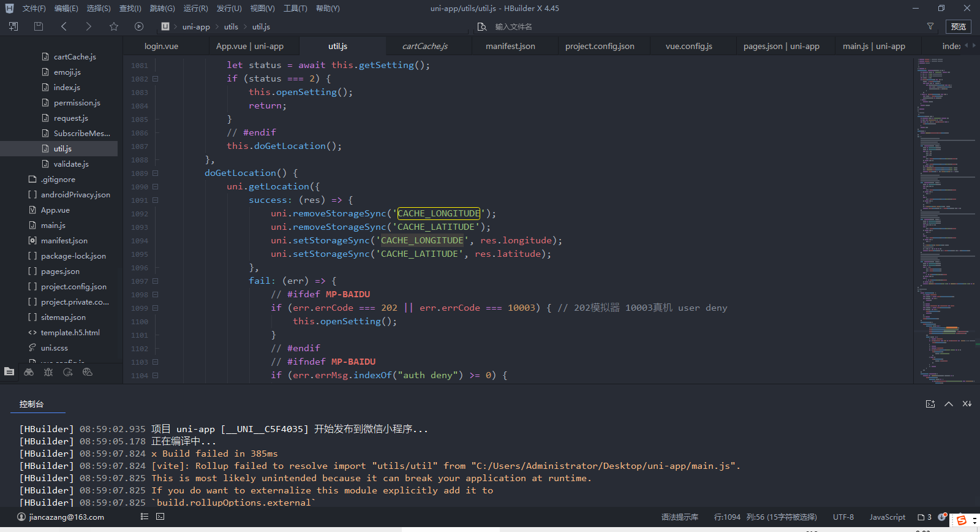Screen dimensions: 980x532
Task: Clear console output with the X-arrow icon
Action: click(967, 404)
